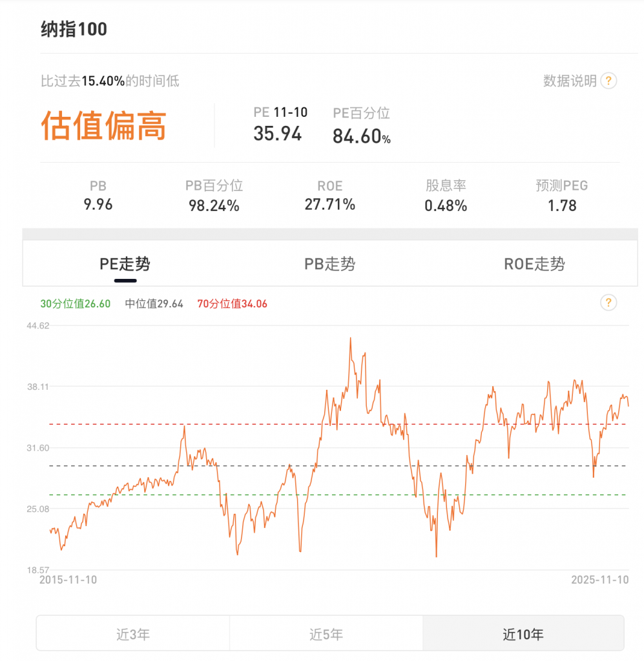Click the 70分位值34.06 red legend label
This screenshot has height=661, width=644.
(232, 303)
